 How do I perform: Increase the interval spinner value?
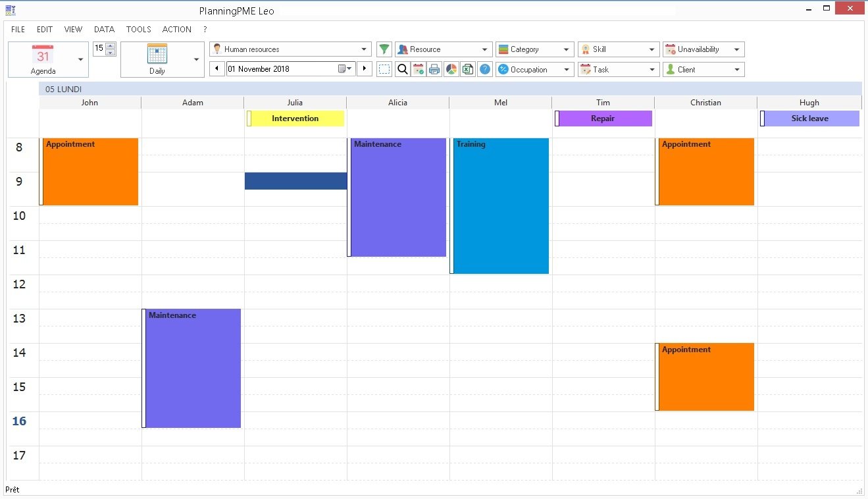[x=111, y=46]
